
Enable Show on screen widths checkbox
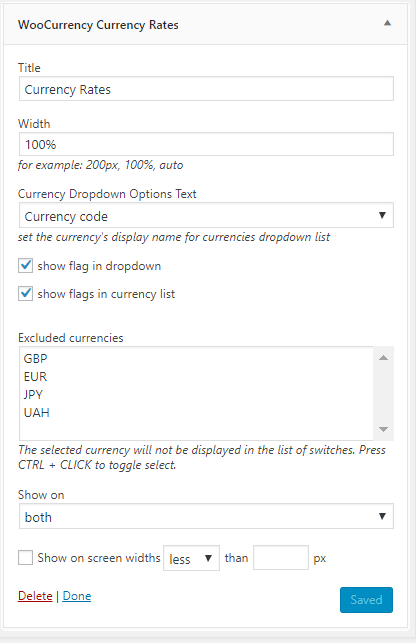[25, 558]
